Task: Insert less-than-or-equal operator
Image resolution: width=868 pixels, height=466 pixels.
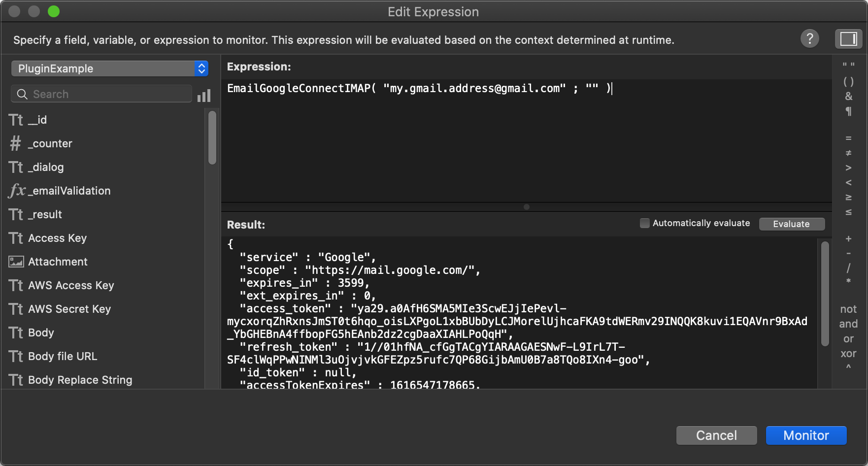Action: 848,212
